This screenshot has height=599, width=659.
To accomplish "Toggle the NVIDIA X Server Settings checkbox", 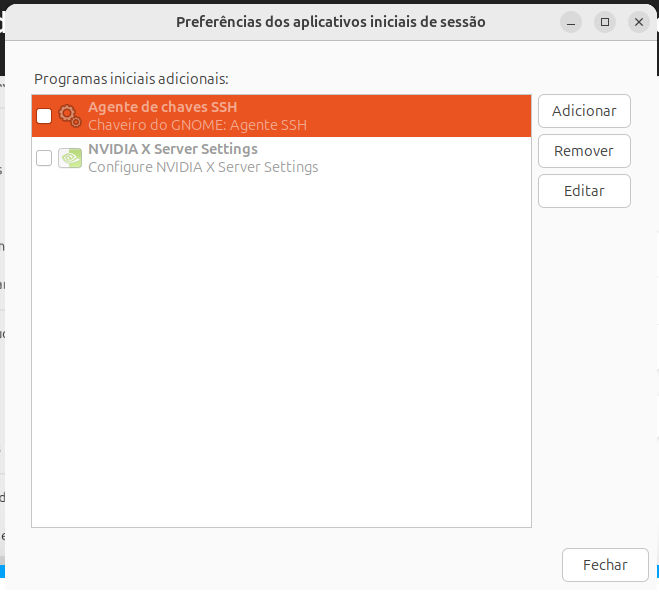I will 44,158.
